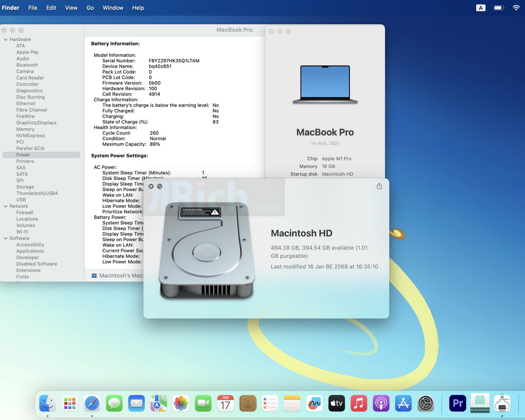Collapse the Software section in sidebar

click(6, 238)
